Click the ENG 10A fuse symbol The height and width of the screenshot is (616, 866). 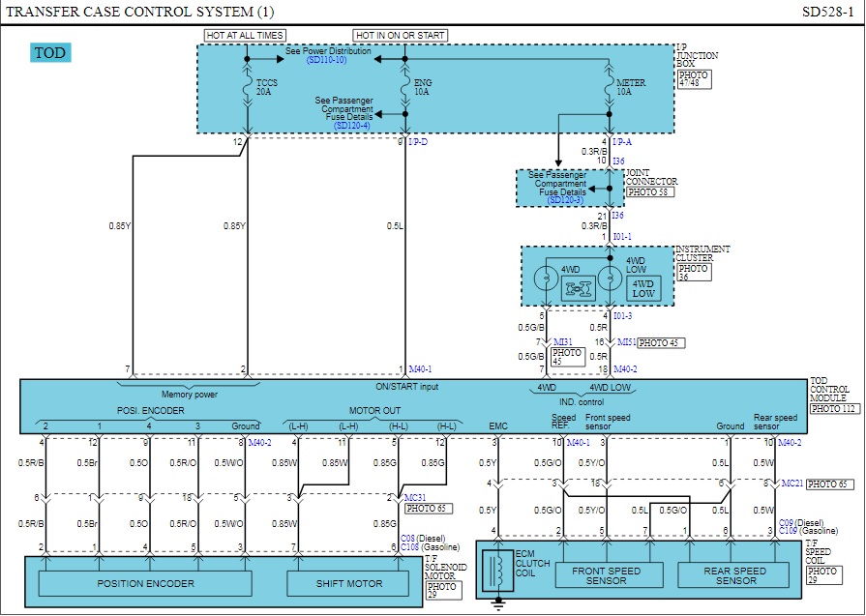406,88
